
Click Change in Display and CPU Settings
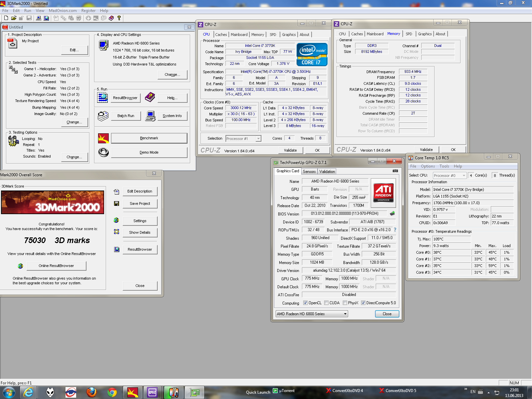point(172,74)
